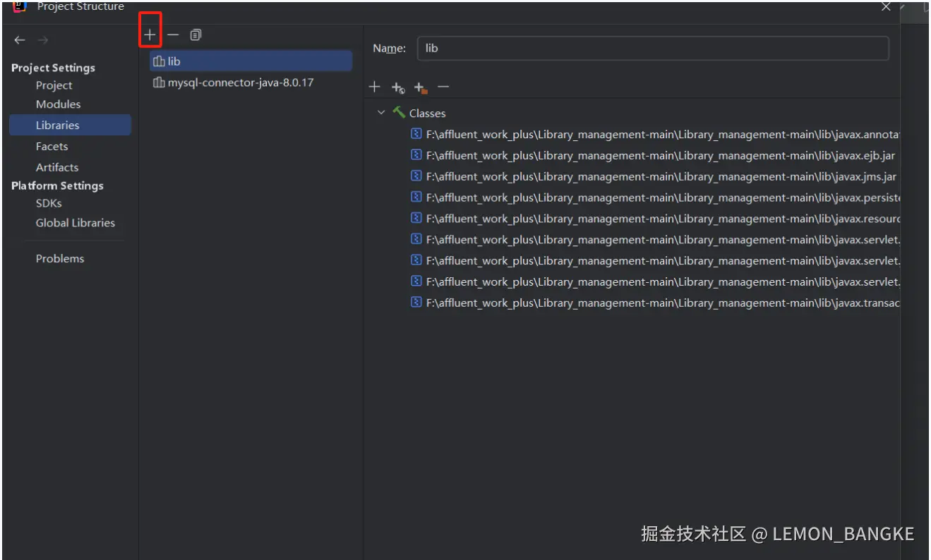Click the Copy library icon
Viewport: 931px width, 560px height.
tap(196, 35)
